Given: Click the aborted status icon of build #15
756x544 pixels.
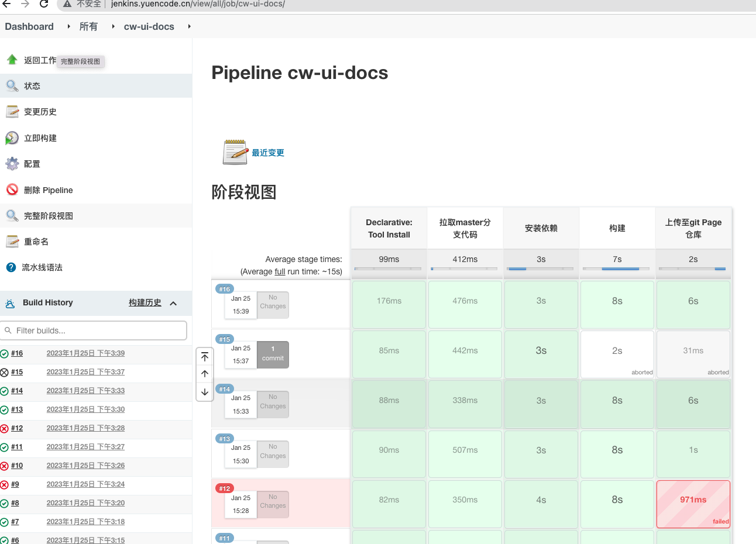Looking at the screenshot, I should tap(4, 373).
